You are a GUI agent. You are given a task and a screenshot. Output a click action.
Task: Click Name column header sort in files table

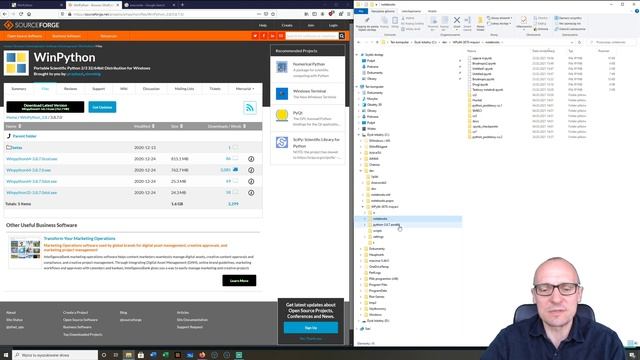[13, 126]
